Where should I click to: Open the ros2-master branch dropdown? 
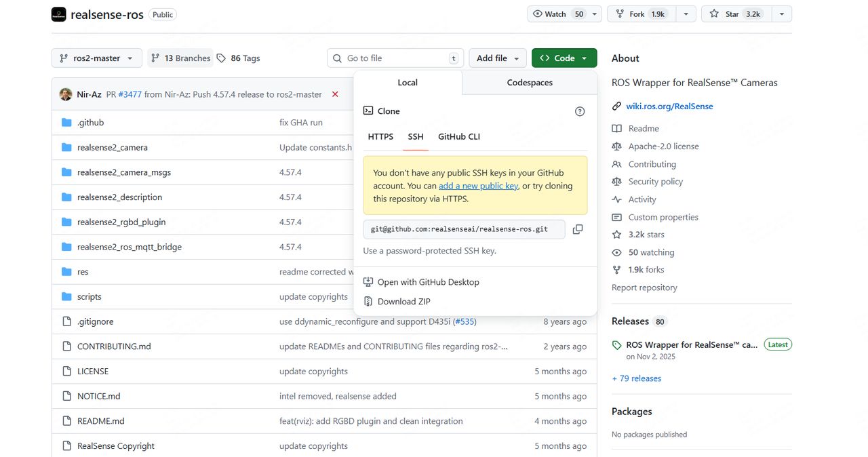pos(97,58)
